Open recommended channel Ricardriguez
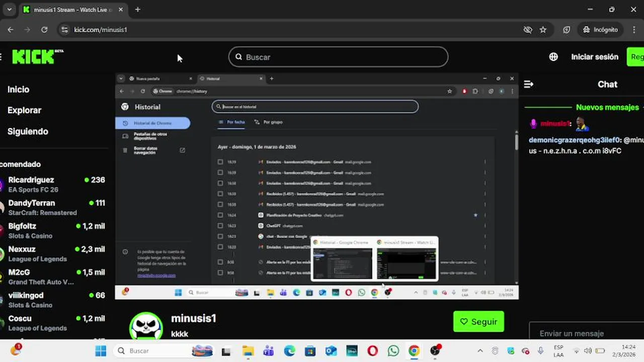Viewport: 644px width, 362px height. tap(53, 185)
